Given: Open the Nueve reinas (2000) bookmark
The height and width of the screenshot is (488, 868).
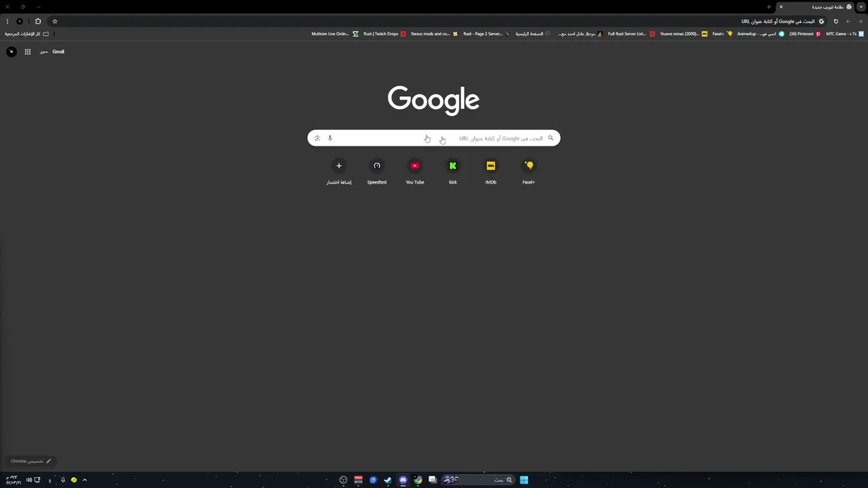Looking at the screenshot, I should [684, 34].
